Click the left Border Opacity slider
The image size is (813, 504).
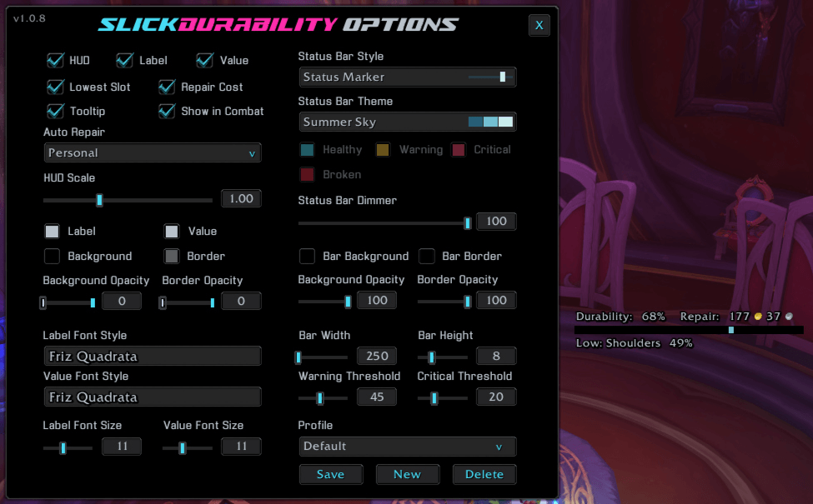pos(187,302)
